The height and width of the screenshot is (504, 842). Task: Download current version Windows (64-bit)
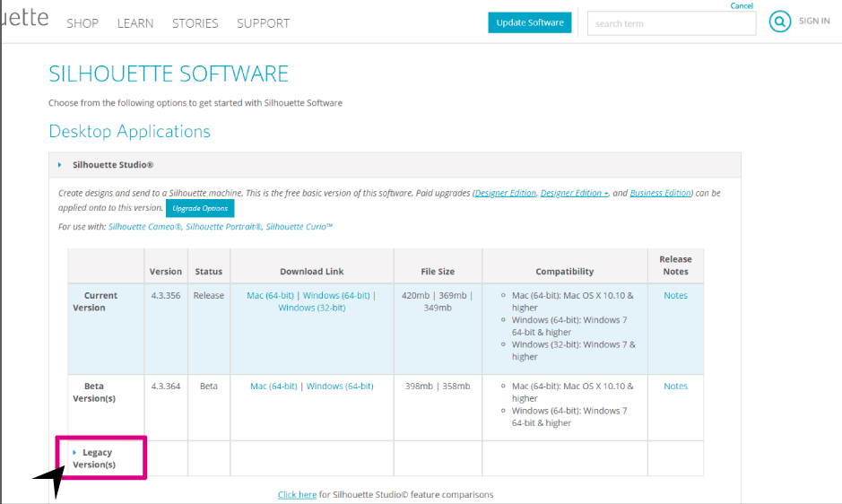336,296
